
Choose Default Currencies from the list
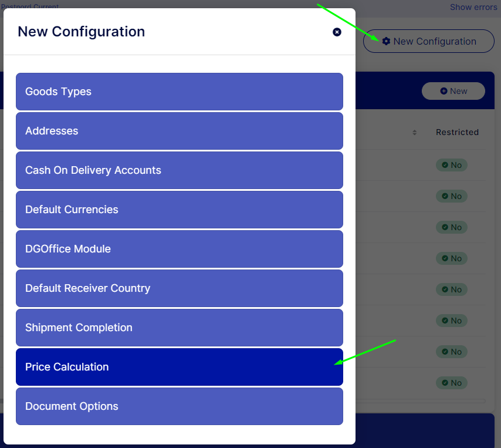click(179, 210)
